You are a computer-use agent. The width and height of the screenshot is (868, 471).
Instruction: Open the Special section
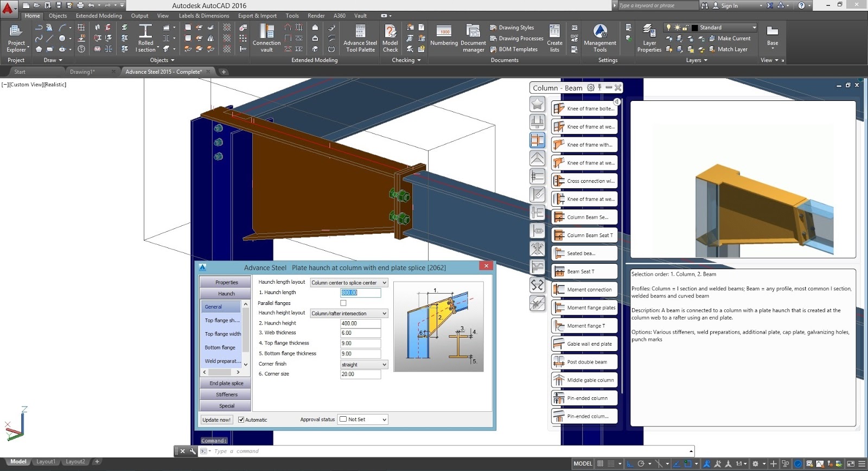(x=226, y=406)
